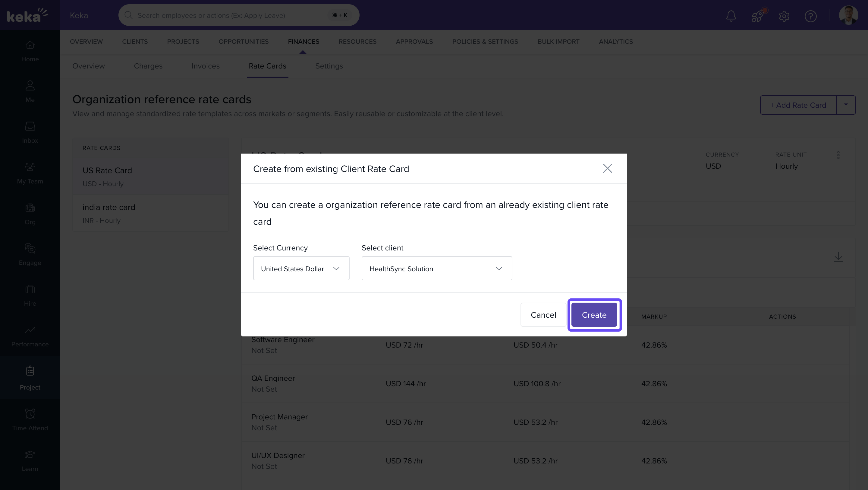Click the download rate card icon
Viewport: 868px width, 490px height.
838,257
